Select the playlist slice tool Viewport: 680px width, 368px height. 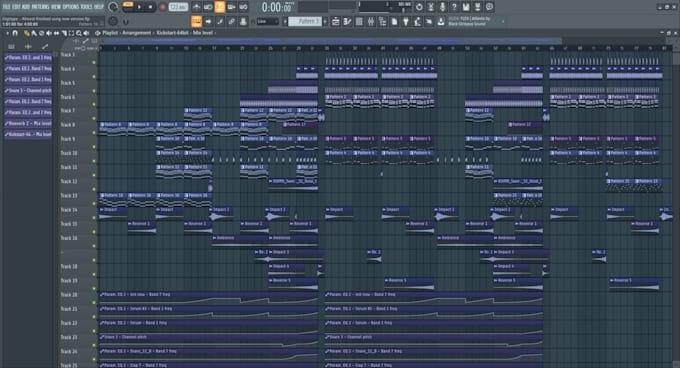(64, 33)
